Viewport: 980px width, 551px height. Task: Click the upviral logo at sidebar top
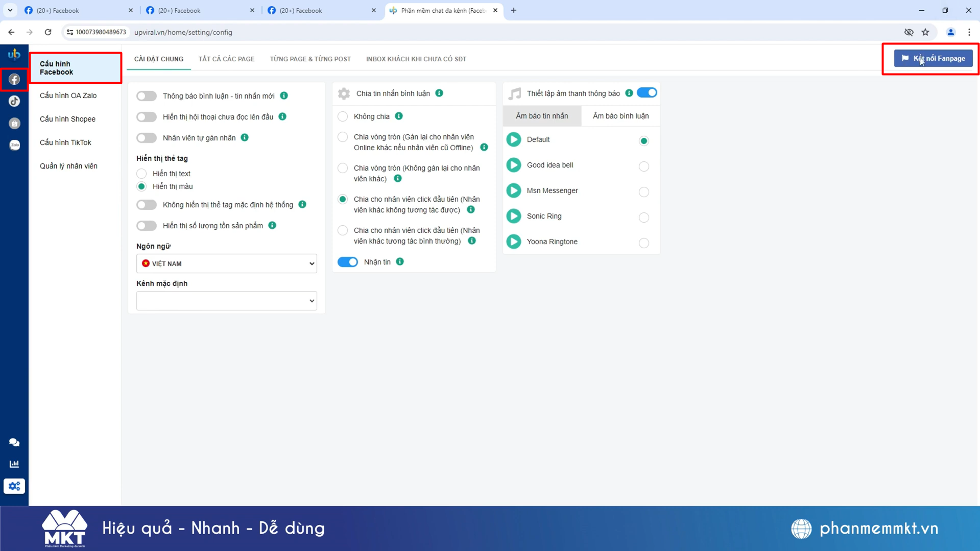click(x=14, y=54)
